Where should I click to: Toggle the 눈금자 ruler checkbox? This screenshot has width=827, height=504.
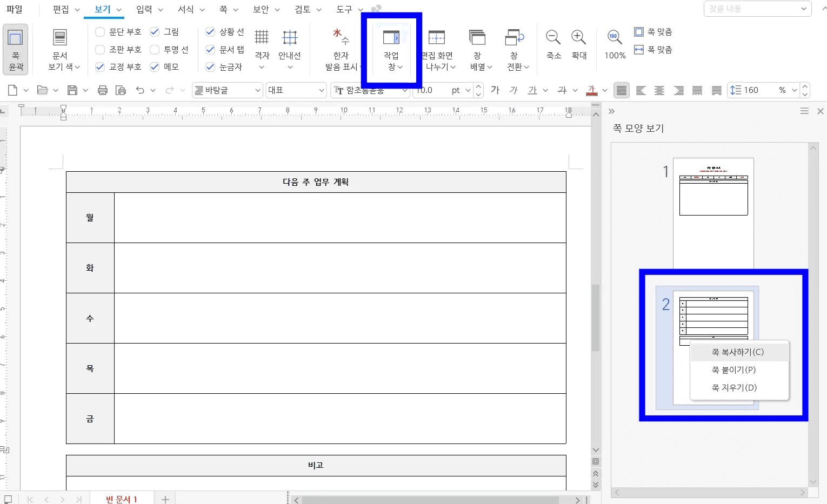click(x=210, y=67)
